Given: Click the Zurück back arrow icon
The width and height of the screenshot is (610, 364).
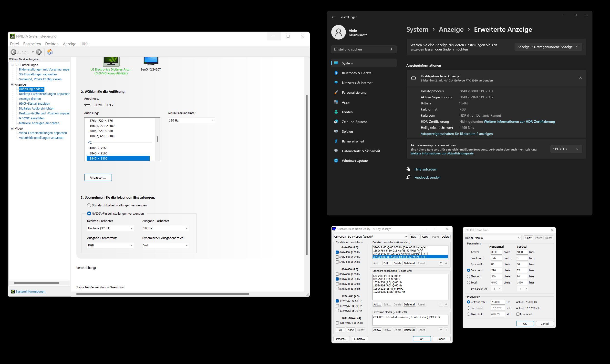Looking at the screenshot, I should click(x=13, y=52).
